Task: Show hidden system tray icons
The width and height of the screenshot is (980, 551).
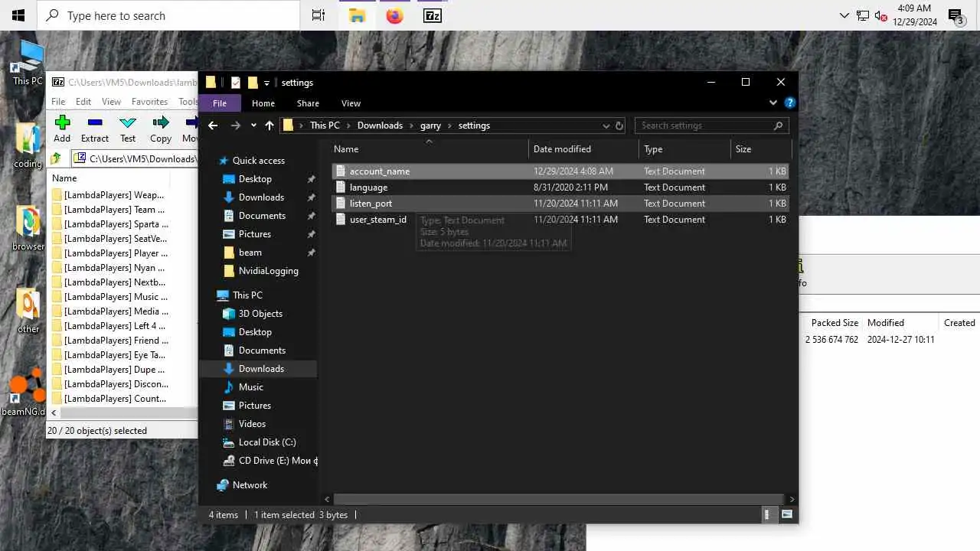Action: pyautogui.click(x=844, y=15)
